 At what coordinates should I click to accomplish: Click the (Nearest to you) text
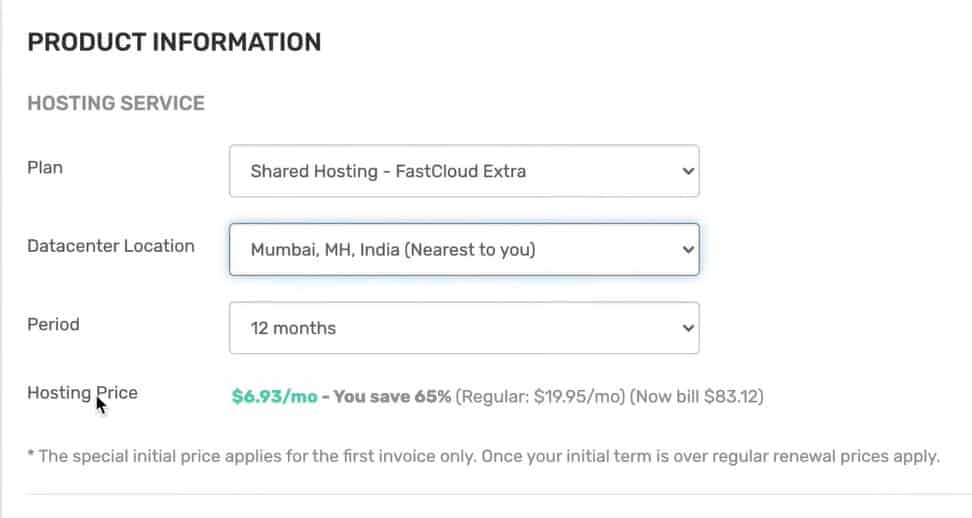[x=470, y=250]
